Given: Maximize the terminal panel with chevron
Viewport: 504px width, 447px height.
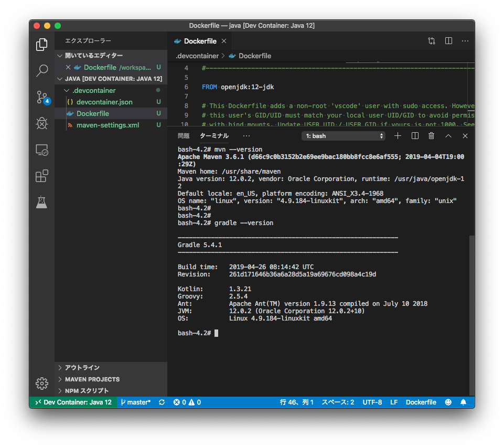Looking at the screenshot, I should pos(448,136).
